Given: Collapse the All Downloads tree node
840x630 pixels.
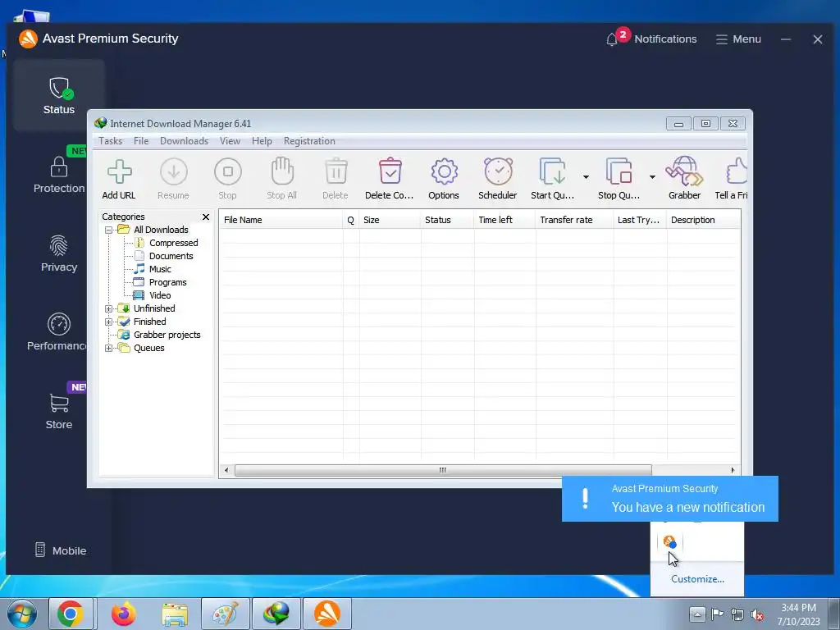Looking at the screenshot, I should (109, 230).
